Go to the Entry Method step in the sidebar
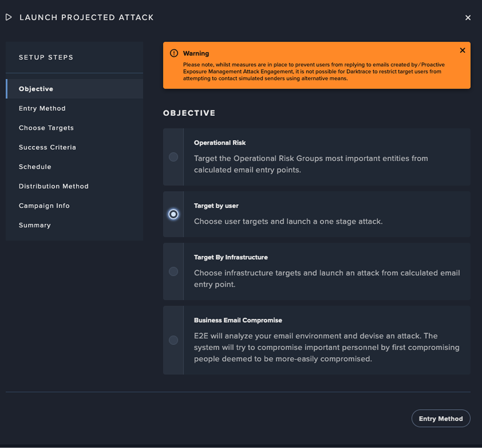The height and width of the screenshot is (448, 482). pos(42,108)
